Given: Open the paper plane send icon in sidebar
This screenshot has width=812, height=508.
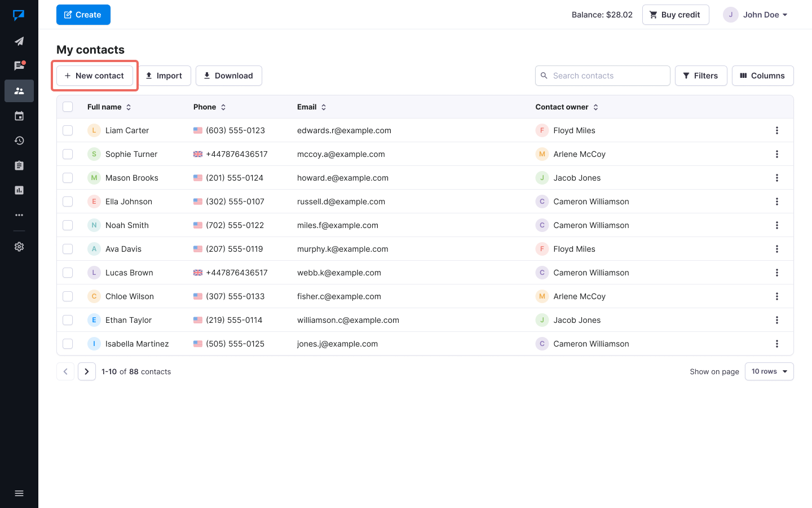Looking at the screenshot, I should 19,41.
